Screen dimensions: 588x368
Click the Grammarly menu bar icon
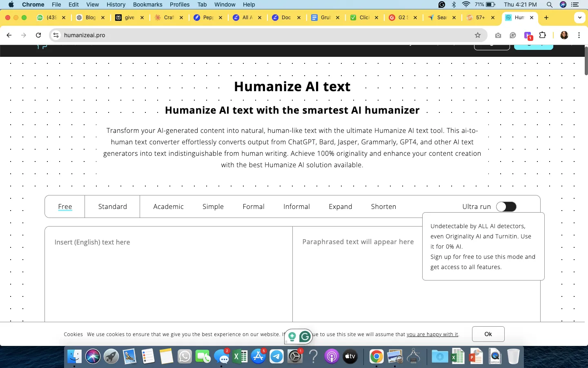point(442,4)
